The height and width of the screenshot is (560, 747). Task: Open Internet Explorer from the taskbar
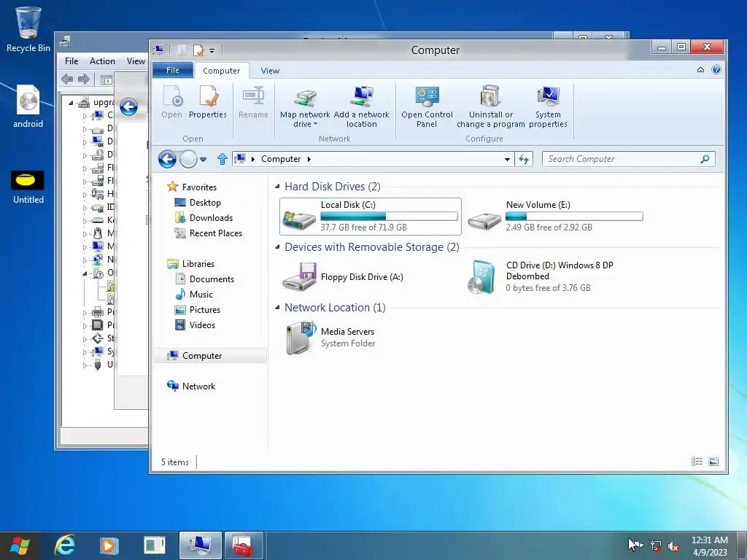click(x=64, y=545)
